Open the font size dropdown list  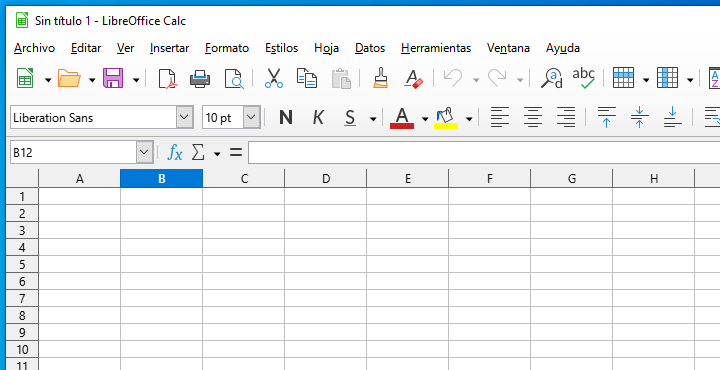pos(252,118)
